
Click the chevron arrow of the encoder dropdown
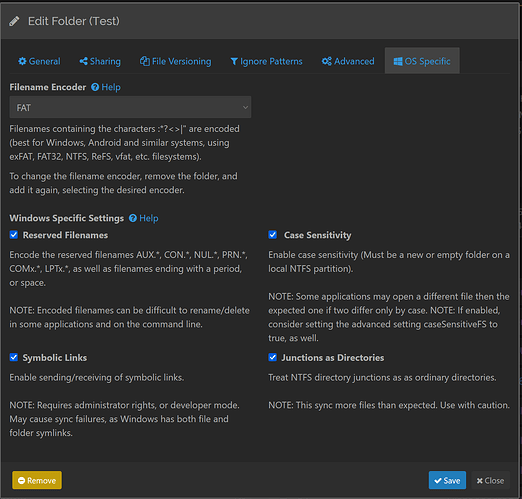coord(245,107)
